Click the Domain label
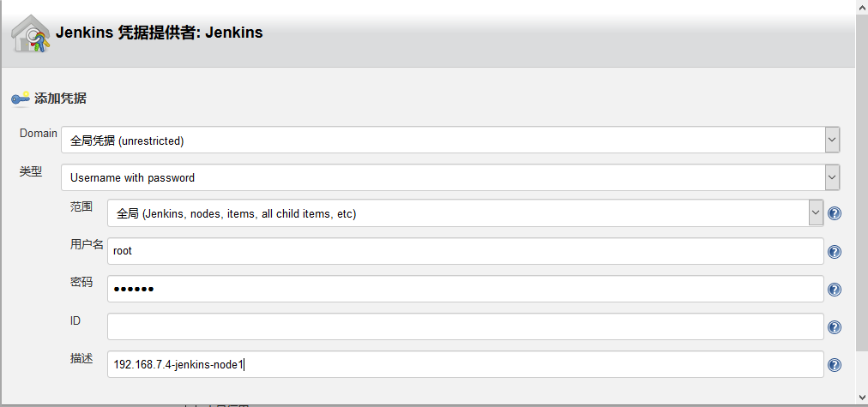Viewport: 868px width, 407px height. [39, 134]
